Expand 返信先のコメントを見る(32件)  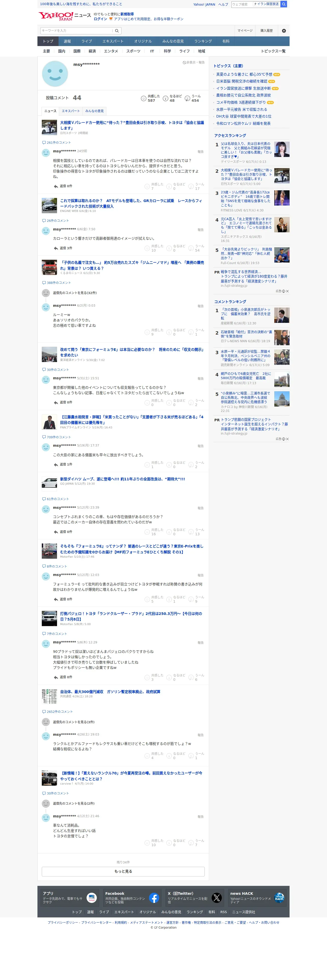(75, 293)
